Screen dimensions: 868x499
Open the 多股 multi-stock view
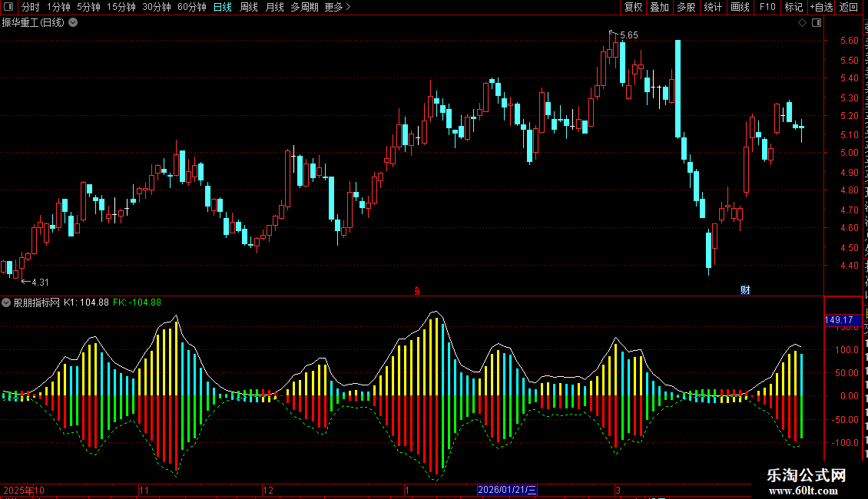pyautogui.click(x=687, y=7)
